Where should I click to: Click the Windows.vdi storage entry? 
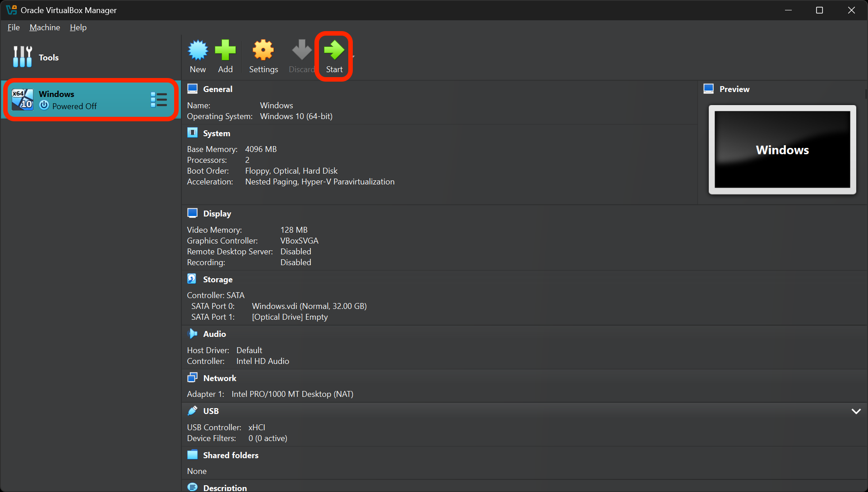(309, 306)
